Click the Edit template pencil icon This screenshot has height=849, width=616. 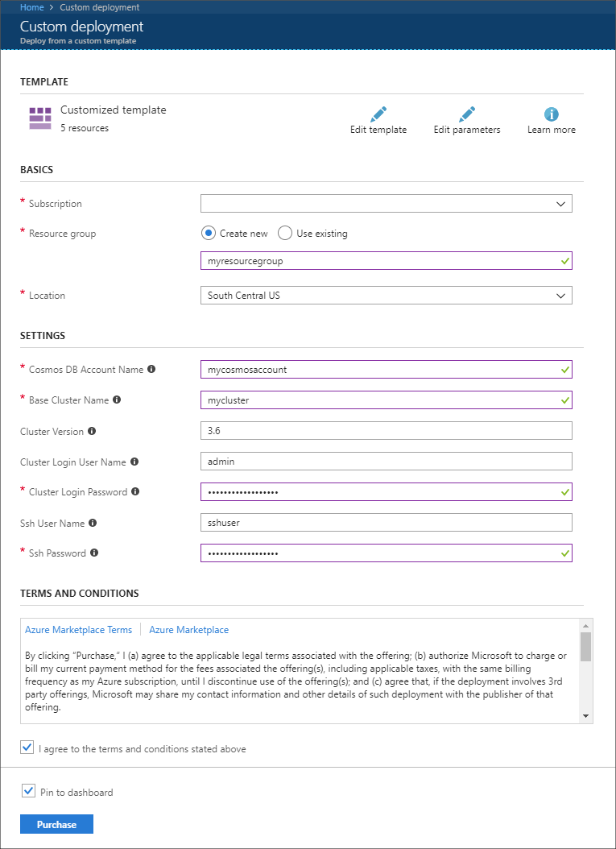(378, 114)
